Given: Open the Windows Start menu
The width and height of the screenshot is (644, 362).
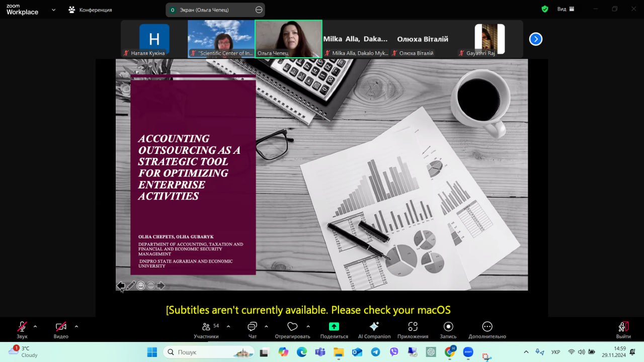Looking at the screenshot, I should tap(152, 352).
